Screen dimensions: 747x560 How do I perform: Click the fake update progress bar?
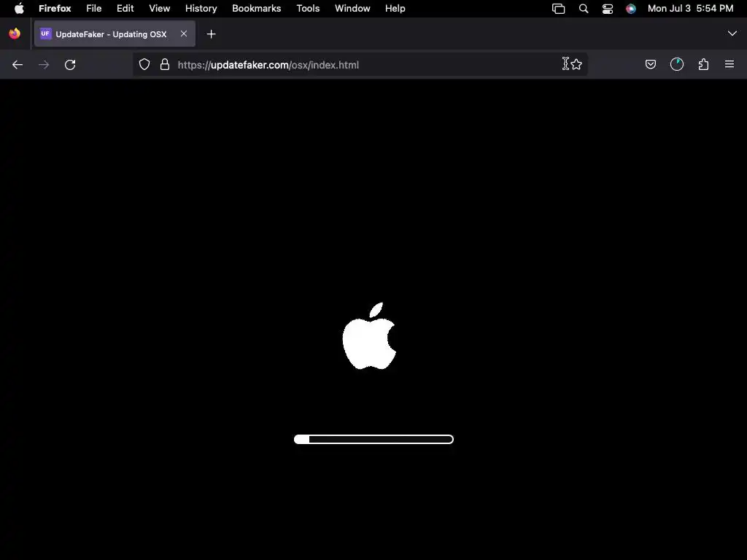(x=373, y=439)
